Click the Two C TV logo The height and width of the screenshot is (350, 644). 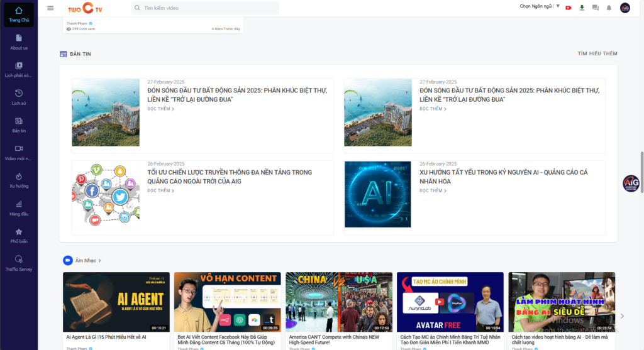85,8
